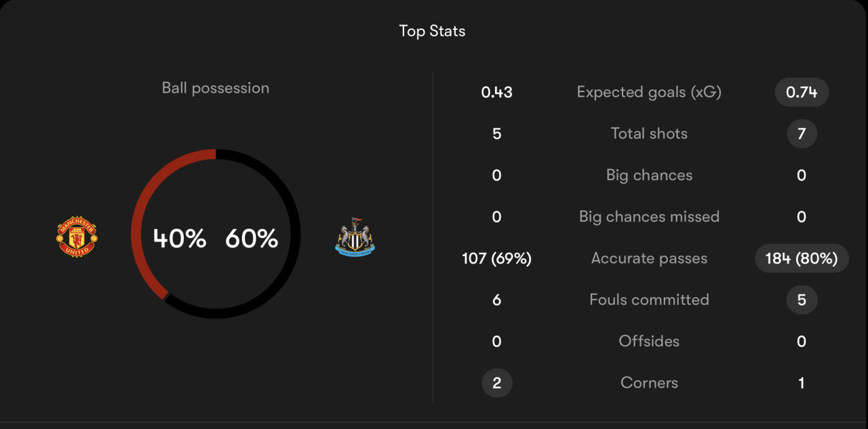Click the 60% possession value
Image resolution: width=868 pixels, height=429 pixels.
point(252,239)
